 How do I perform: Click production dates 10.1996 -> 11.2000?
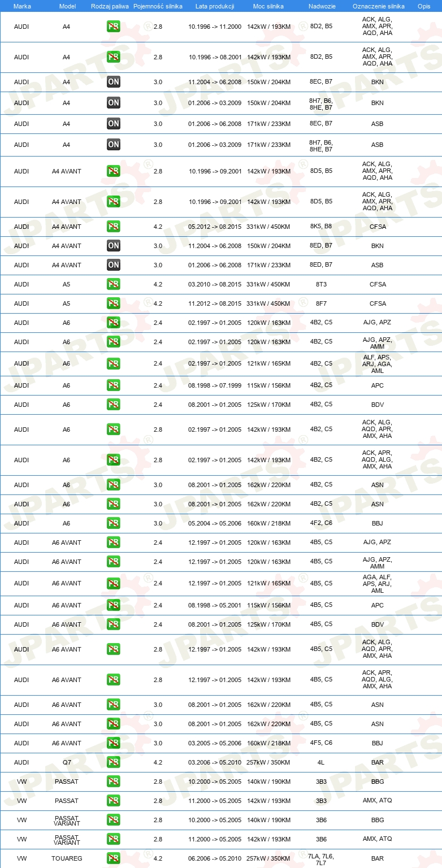(215, 27)
